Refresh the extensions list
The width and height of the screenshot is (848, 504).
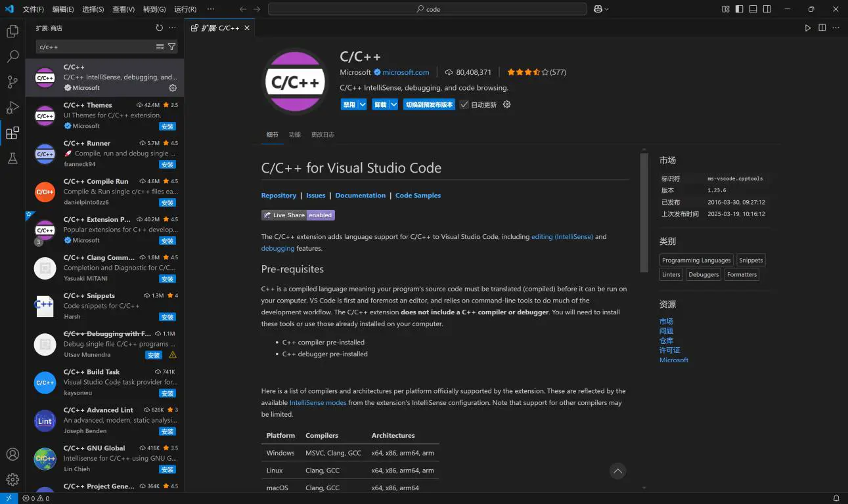pos(159,28)
